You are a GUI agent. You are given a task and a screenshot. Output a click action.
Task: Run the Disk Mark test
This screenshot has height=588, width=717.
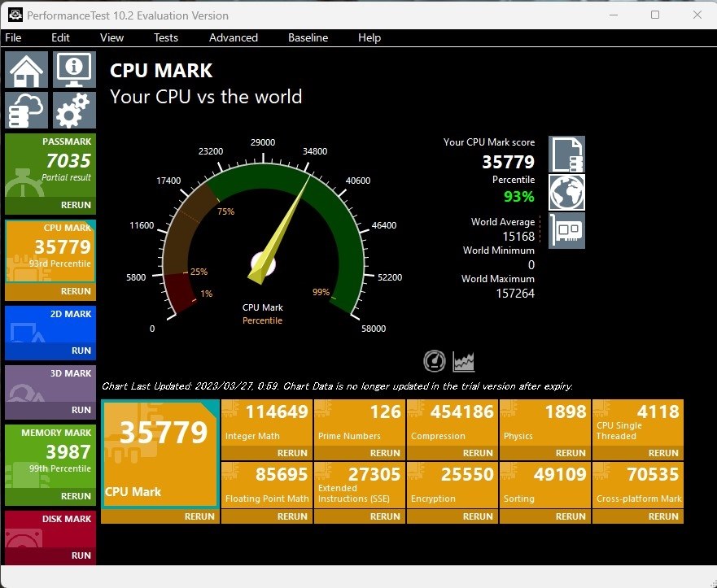pyautogui.click(x=50, y=555)
